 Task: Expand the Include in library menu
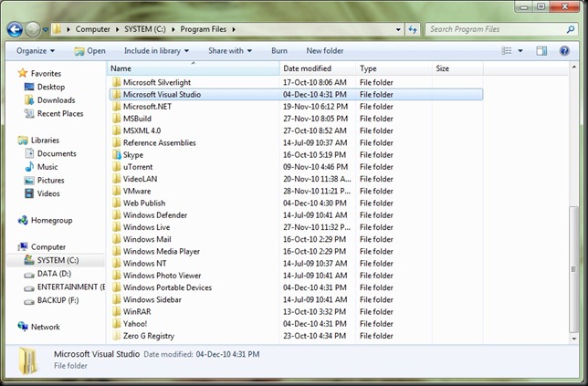pyautogui.click(x=156, y=50)
